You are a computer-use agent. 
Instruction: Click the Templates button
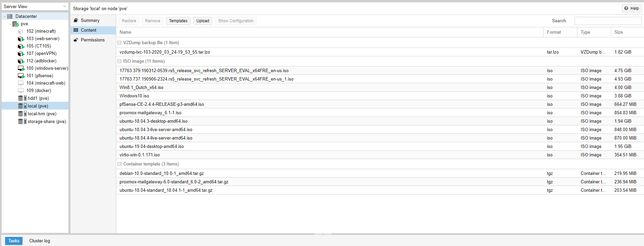(178, 21)
